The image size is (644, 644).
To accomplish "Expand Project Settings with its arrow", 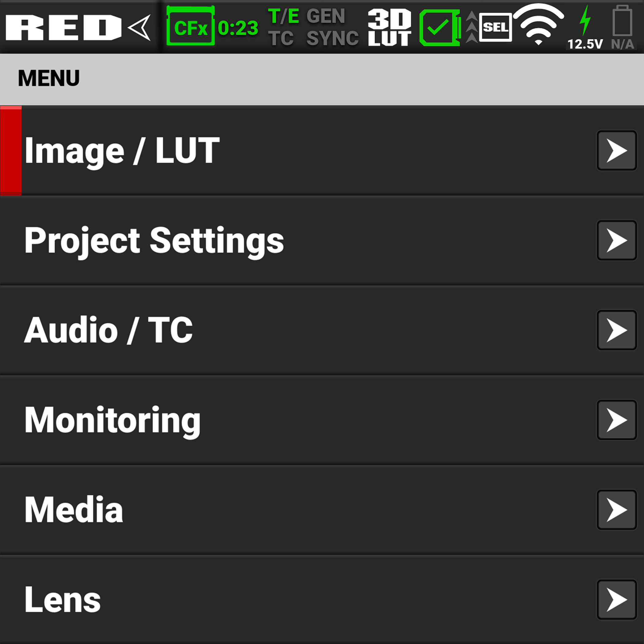I will tap(616, 240).
